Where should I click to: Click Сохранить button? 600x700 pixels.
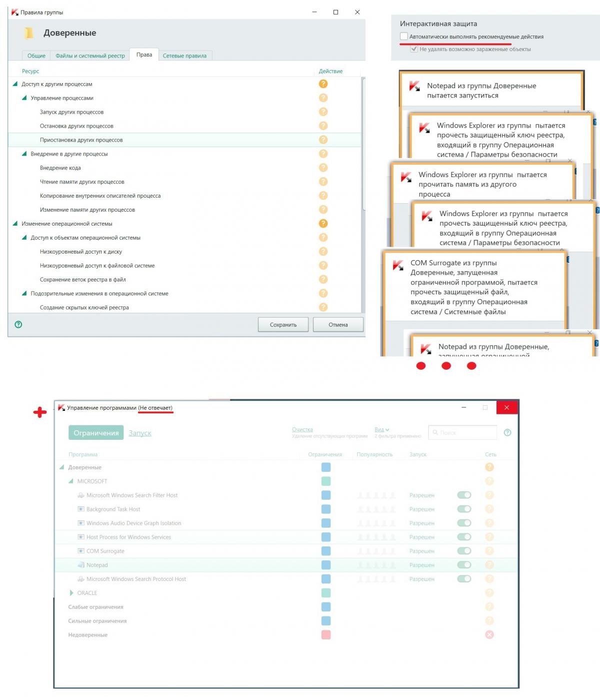point(283,325)
